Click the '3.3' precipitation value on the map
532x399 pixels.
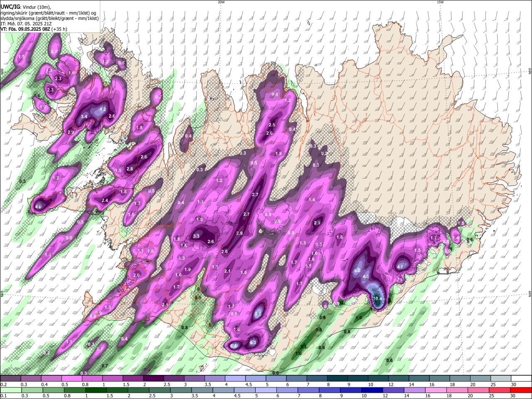click(197, 236)
